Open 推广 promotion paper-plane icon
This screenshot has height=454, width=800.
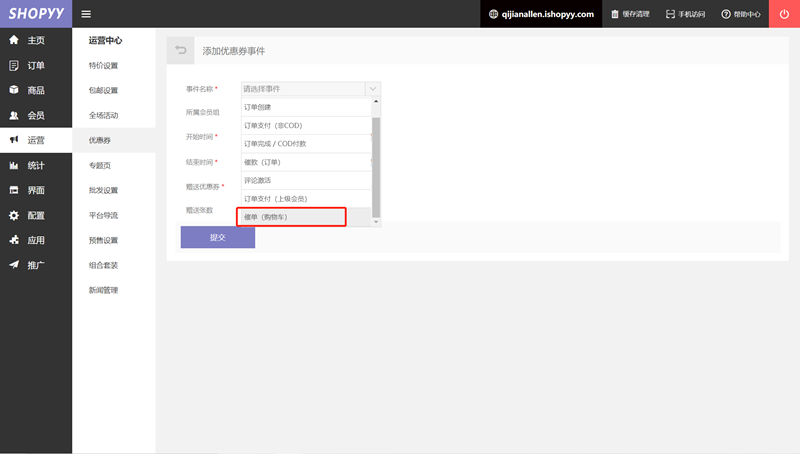coord(14,265)
